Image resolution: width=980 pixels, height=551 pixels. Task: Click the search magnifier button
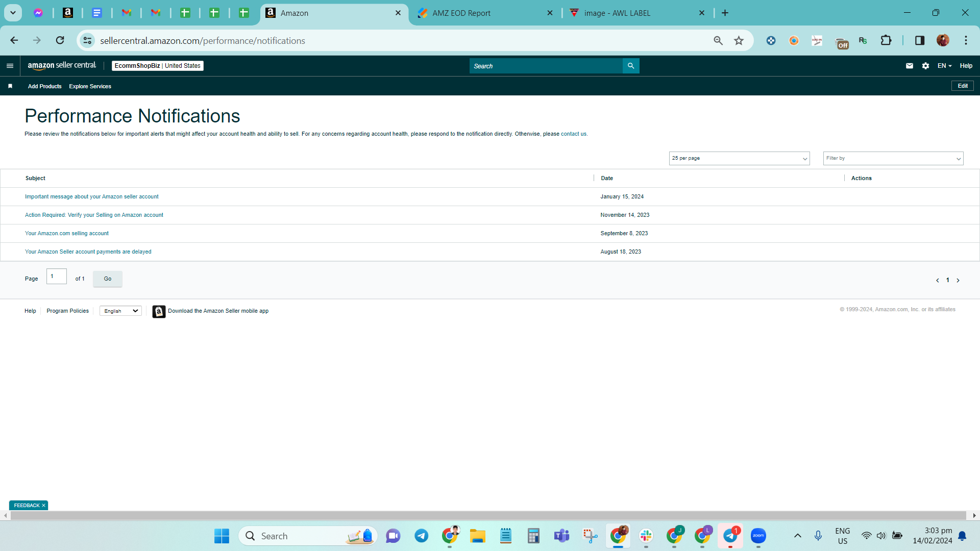click(631, 66)
